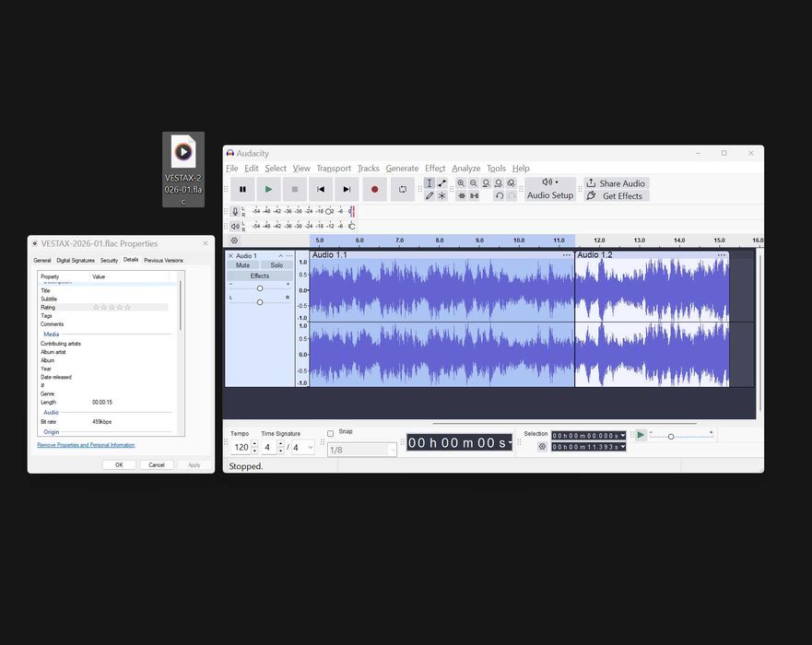The image size is (812, 645).
Task: Click the playback speed slider knob
Action: point(671,437)
